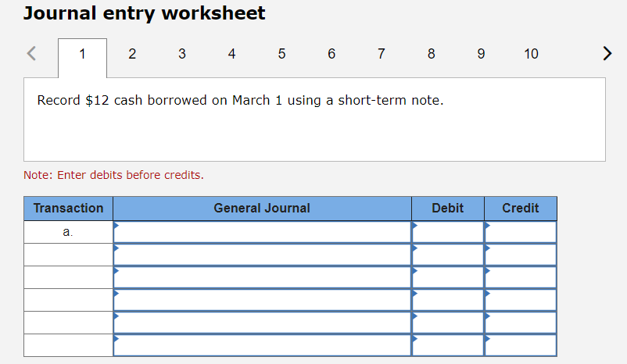Switch to worksheet tab 6
Screen dimensions: 627x364
point(331,54)
